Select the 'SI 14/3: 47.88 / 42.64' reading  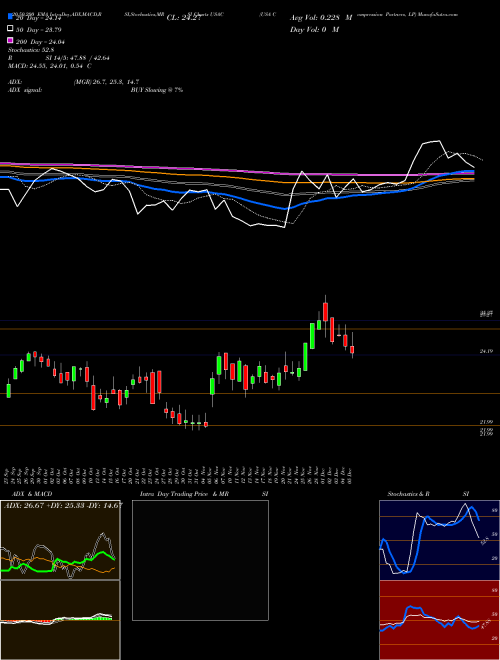click(78, 58)
